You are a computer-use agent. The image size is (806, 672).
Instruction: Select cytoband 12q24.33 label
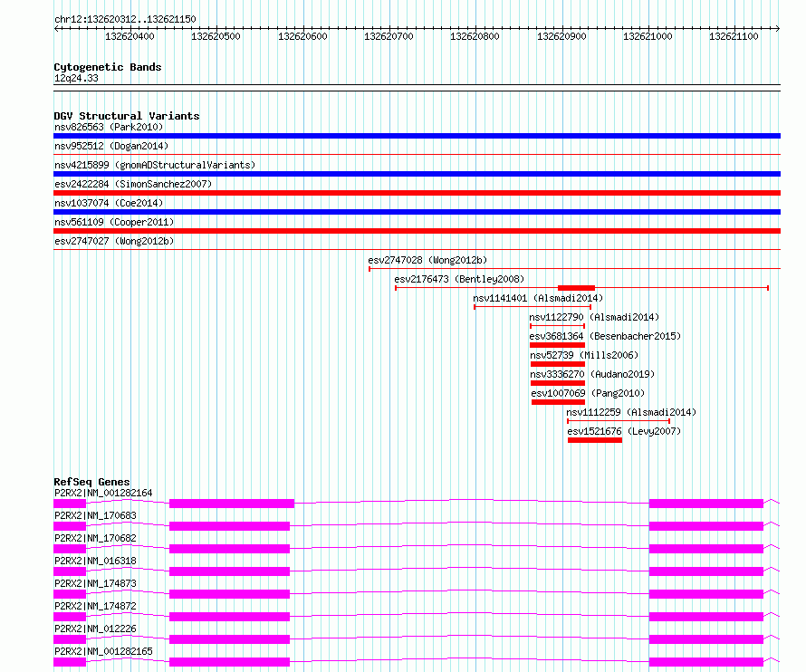[x=76, y=78]
